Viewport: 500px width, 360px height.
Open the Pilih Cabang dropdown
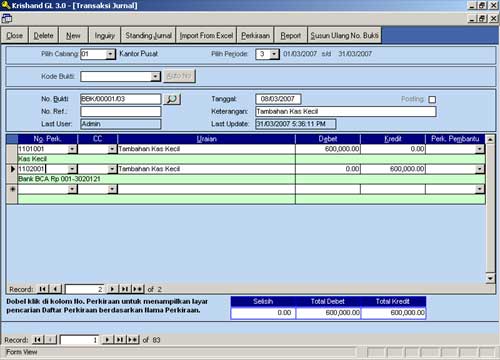click(x=110, y=54)
